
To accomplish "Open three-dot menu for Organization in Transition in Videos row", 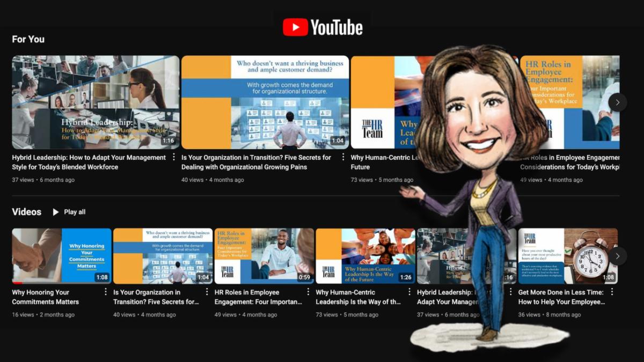I will click(x=207, y=292).
